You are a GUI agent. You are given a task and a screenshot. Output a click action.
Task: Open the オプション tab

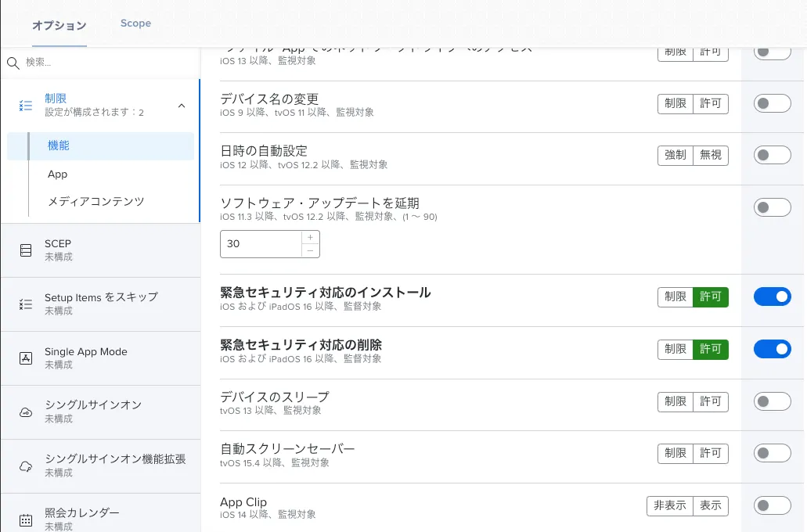tap(59, 25)
